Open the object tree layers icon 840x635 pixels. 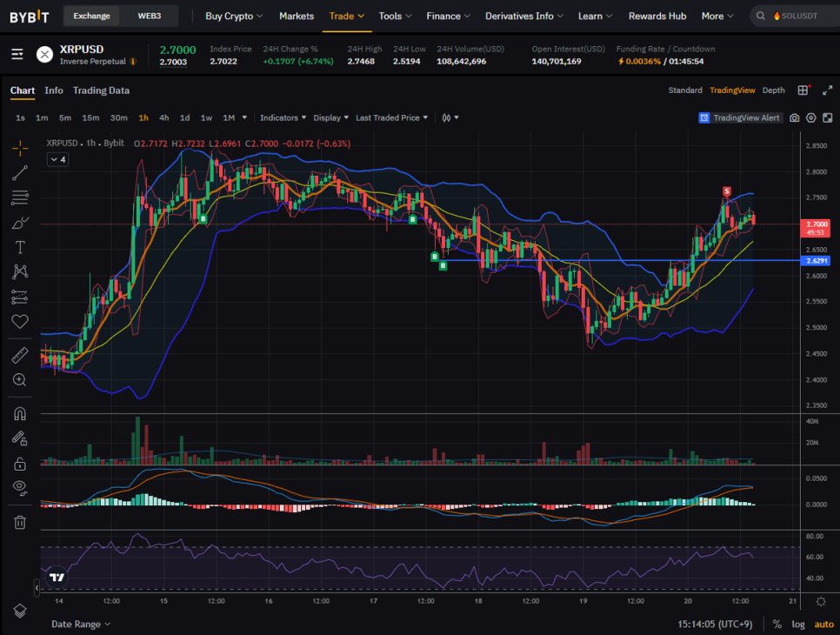tap(20, 611)
